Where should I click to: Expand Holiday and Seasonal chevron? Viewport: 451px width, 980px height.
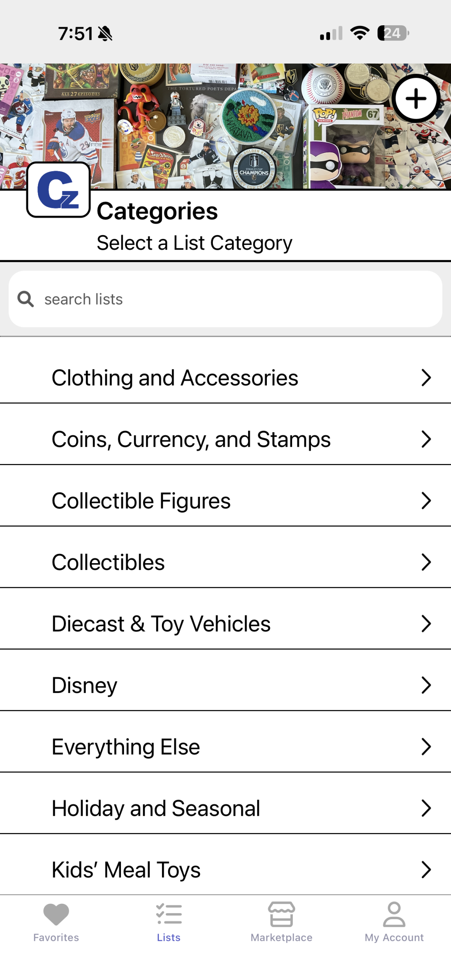click(x=426, y=808)
